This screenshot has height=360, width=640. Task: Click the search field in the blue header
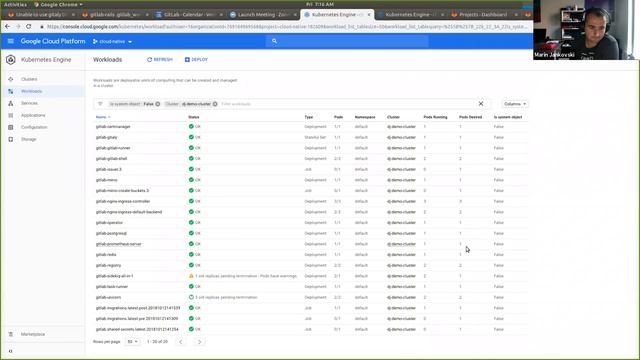[x=347, y=41]
